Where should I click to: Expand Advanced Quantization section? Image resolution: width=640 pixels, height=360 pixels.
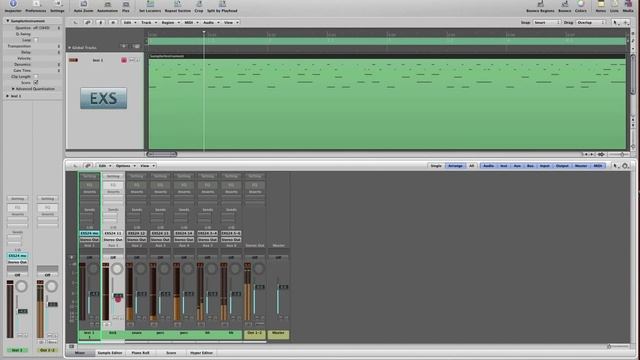tap(13, 89)
